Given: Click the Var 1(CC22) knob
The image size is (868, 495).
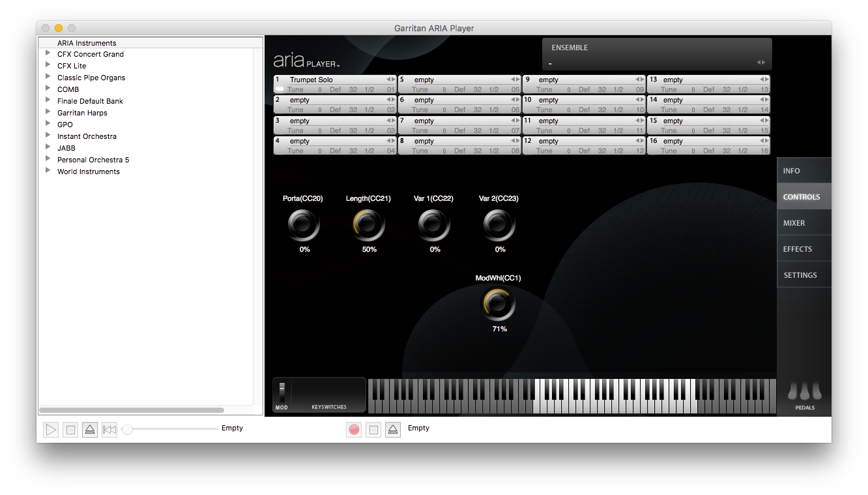Looking at the screenshot, I should (434, 225).
